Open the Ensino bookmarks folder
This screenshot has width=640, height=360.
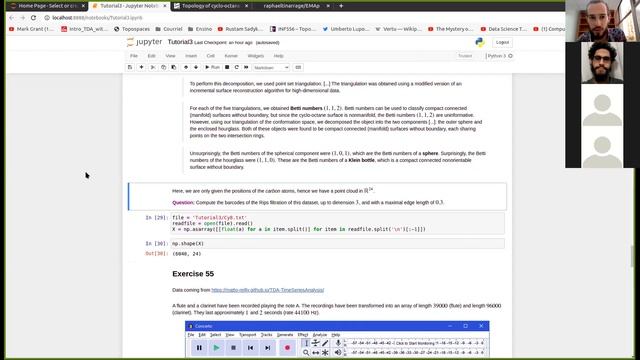[x=200, y=29]
